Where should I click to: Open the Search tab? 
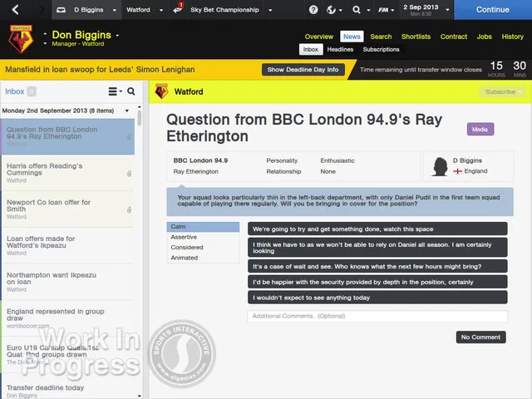(381, 37)
